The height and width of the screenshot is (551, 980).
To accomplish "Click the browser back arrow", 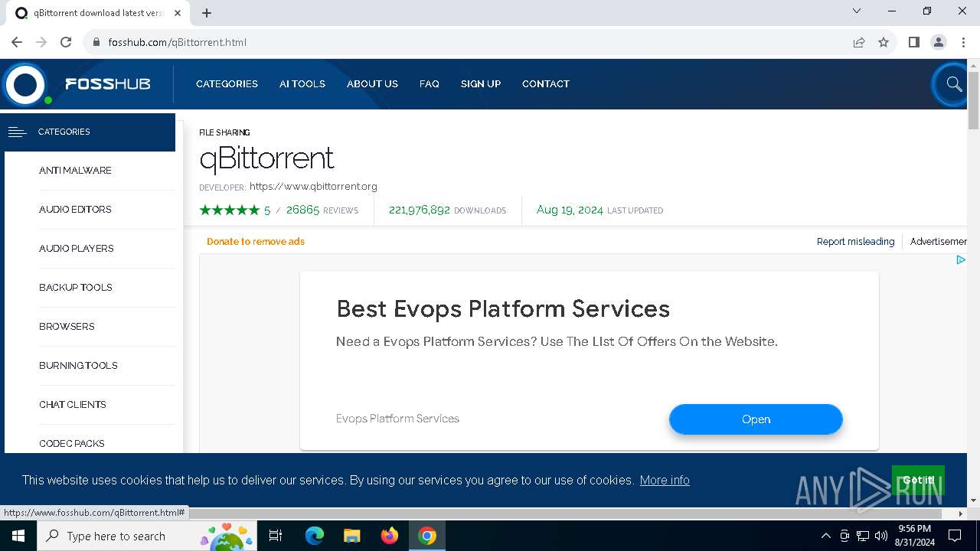I will (17, 42).
